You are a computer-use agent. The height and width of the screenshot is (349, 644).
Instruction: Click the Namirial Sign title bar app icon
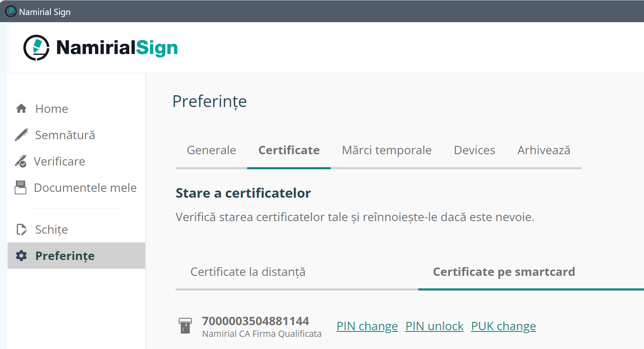click(x=10, y=11)
